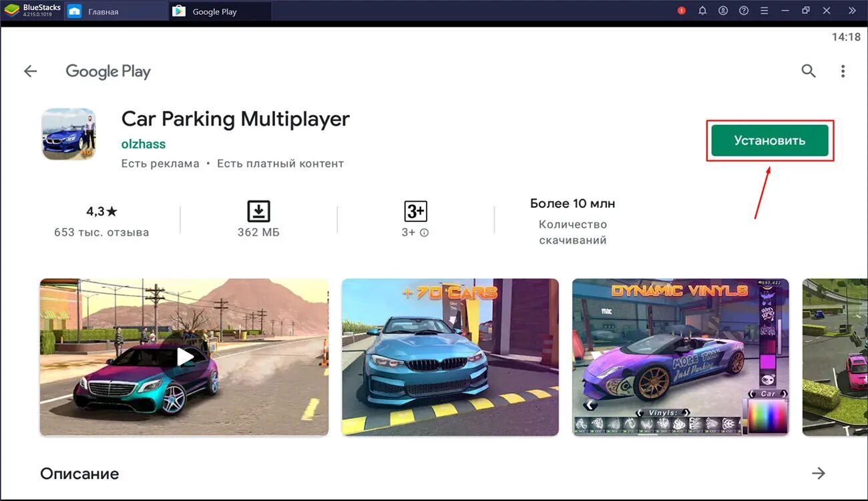Click the download size icon

[x=258, y=211]
